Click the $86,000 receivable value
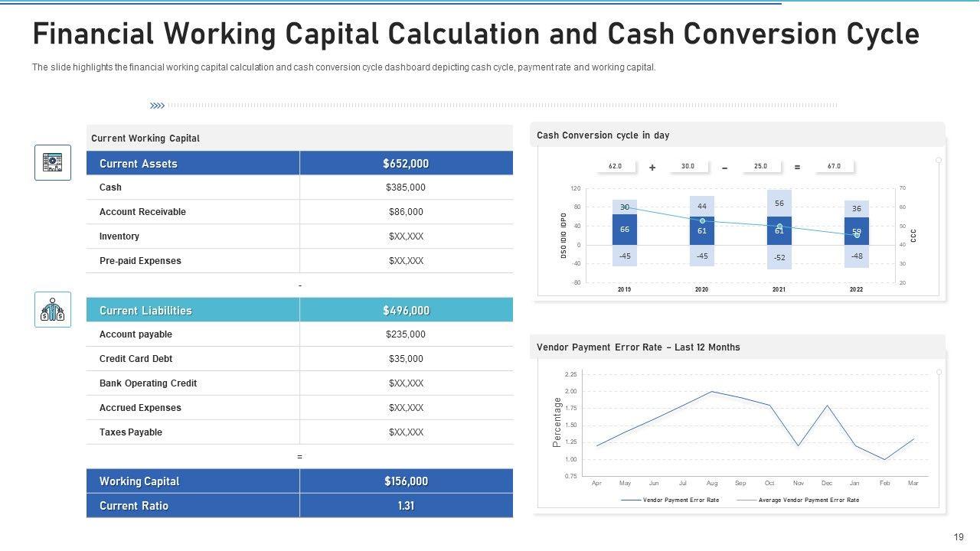 tap(406, 212)
